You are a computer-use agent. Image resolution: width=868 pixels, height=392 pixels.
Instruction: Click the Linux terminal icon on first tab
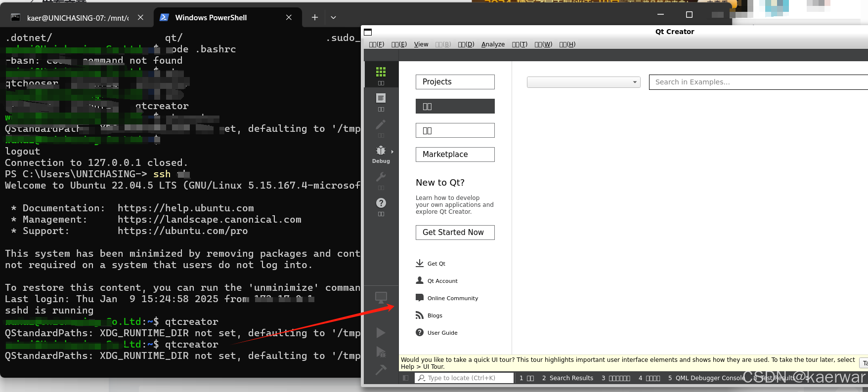[x=16, y=17]
